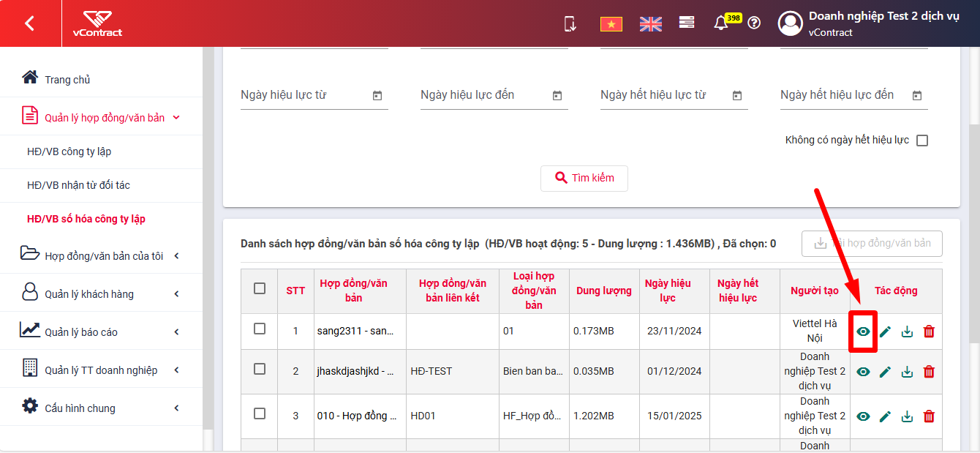Click the back arrow in header
This screenshot has width=980, height=453.
click(29, 23)
